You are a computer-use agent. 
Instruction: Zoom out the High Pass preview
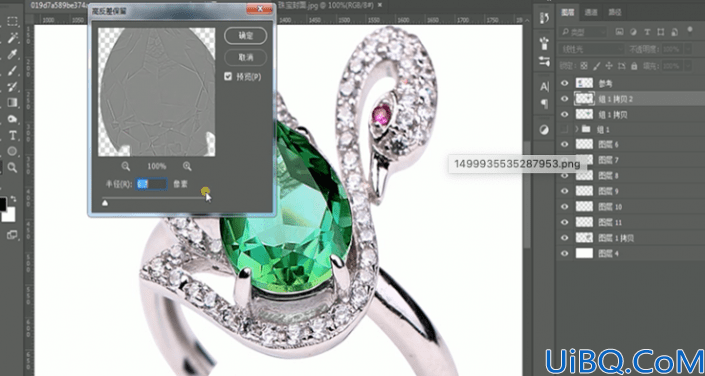click(x=126, y=166)
